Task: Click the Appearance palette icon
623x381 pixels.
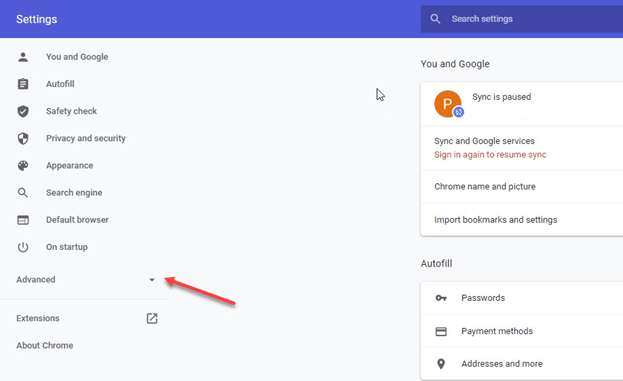Action: tap(23, 166)
